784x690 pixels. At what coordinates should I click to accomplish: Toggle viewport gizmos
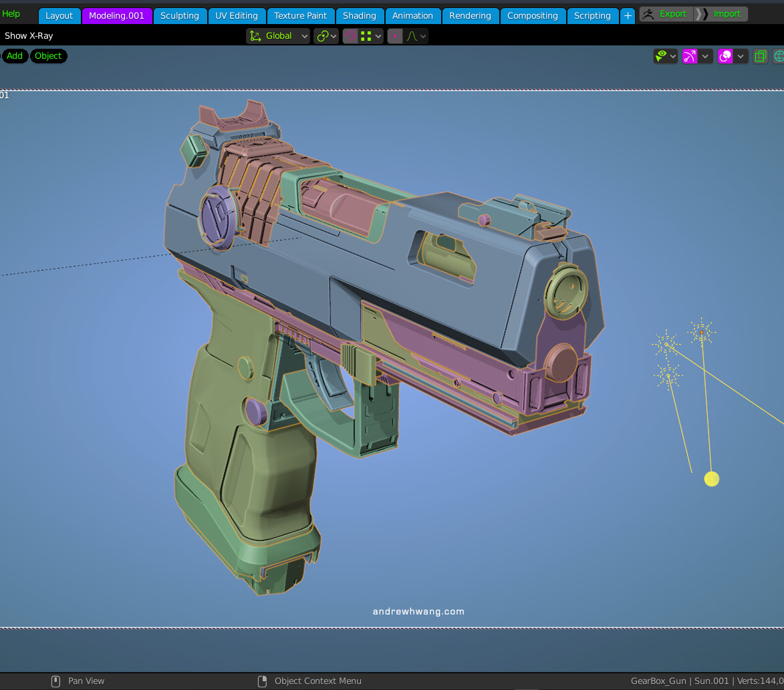pos(690,56)
